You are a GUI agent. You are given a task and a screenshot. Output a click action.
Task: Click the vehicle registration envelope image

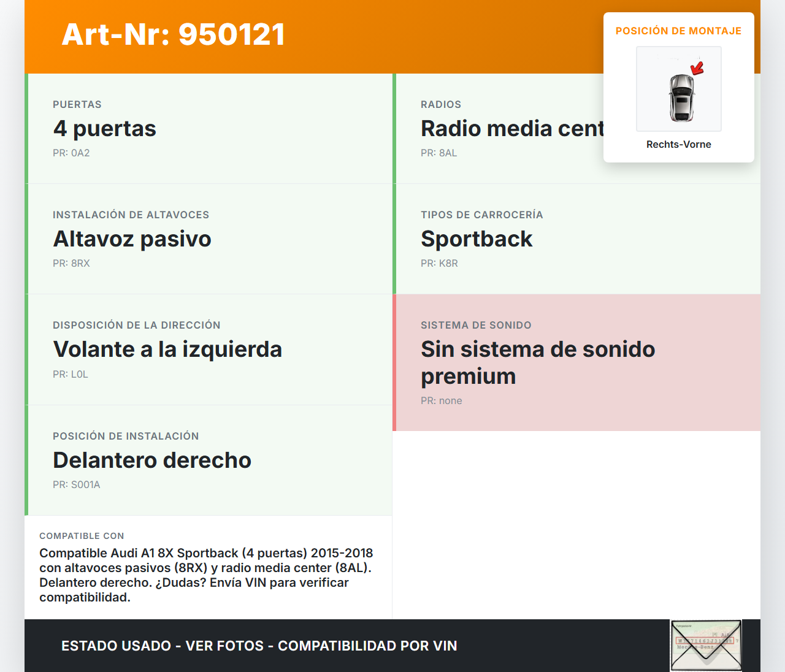(x=705, y=645)
